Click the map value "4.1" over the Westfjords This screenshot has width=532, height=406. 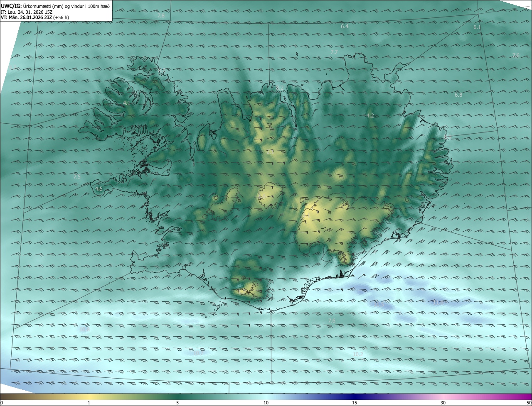(127, 103)
